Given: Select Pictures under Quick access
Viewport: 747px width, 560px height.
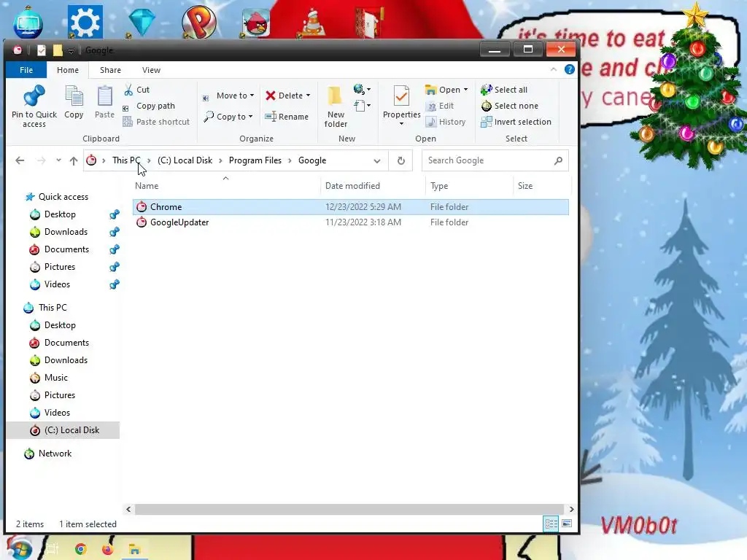Looking at the screenshot, I should coord(60,267).
